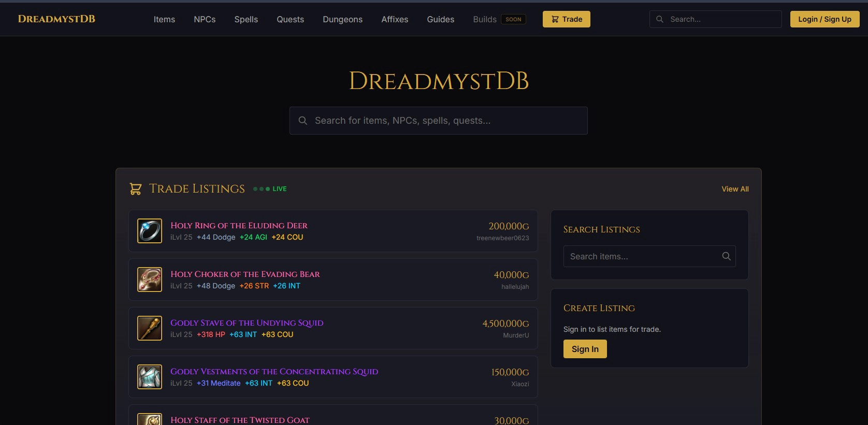Click the magnifier in Search Listings box
Image resolution: width=868 pixels, height=425 pixels.
[726, 256]
